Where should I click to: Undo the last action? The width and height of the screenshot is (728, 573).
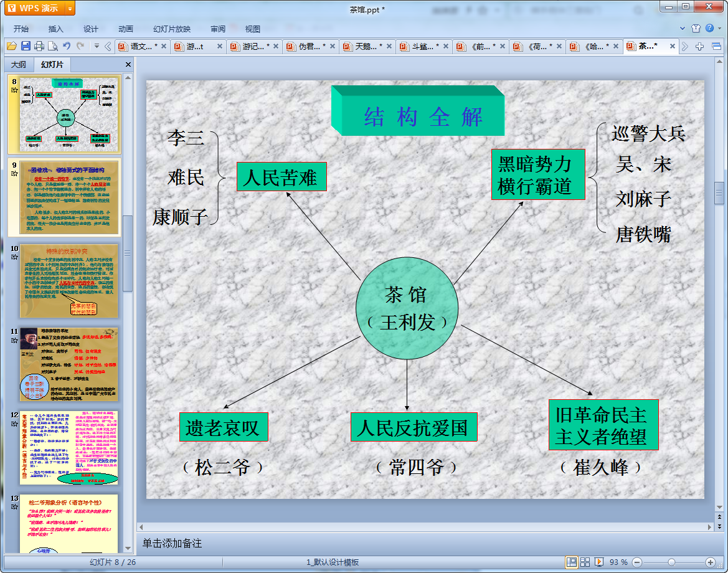point(67,46)
